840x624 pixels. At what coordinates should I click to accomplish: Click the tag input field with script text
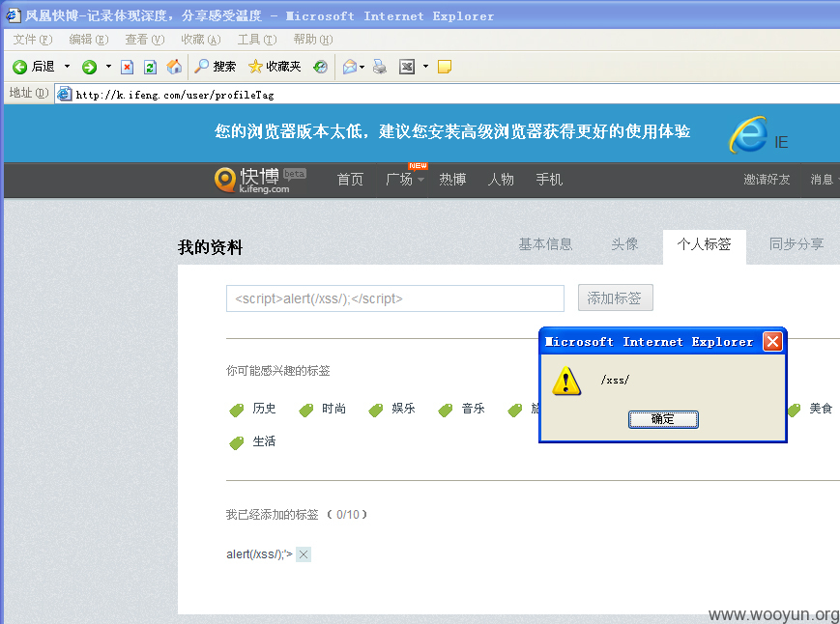394,298
